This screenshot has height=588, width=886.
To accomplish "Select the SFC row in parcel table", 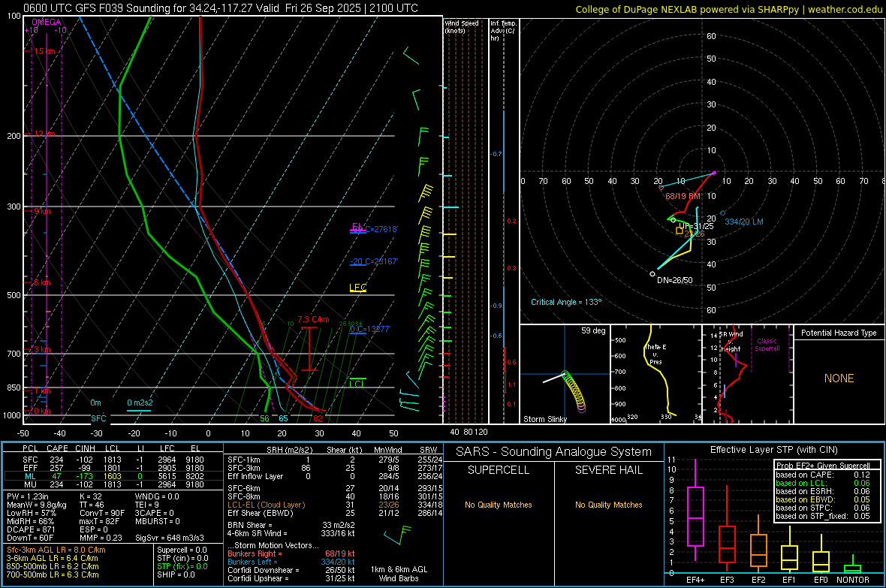I will tap(113, 460).
